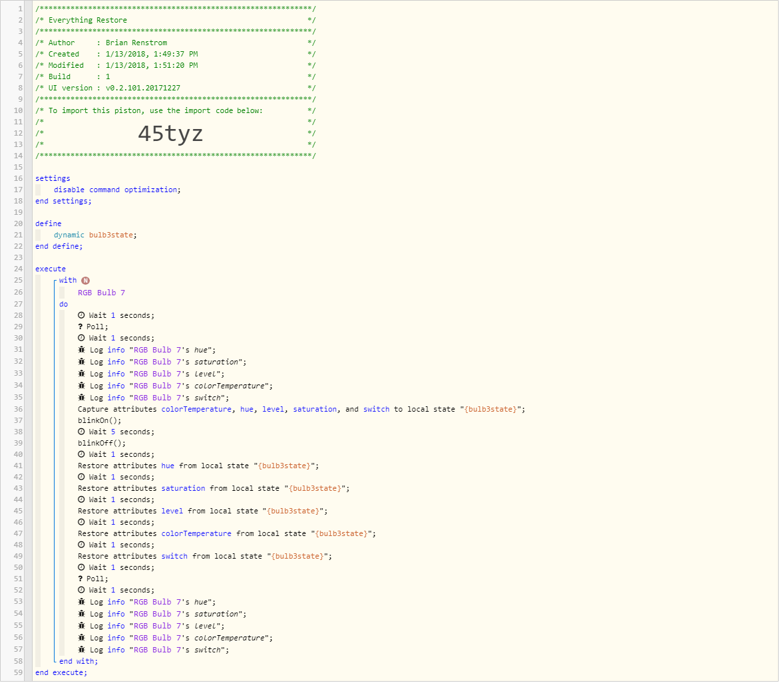Click the clock icon on line 28 Wait
The image size is (784, 687).
[81, 315]
